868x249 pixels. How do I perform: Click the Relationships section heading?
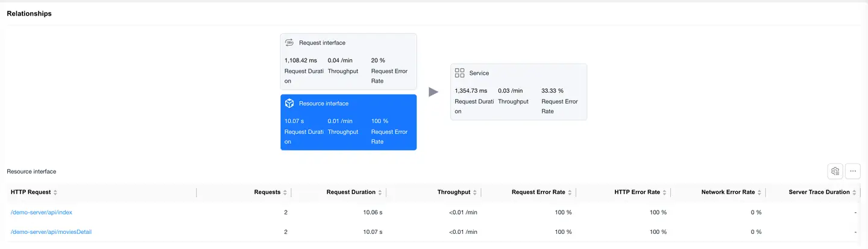tap(29, 14)
